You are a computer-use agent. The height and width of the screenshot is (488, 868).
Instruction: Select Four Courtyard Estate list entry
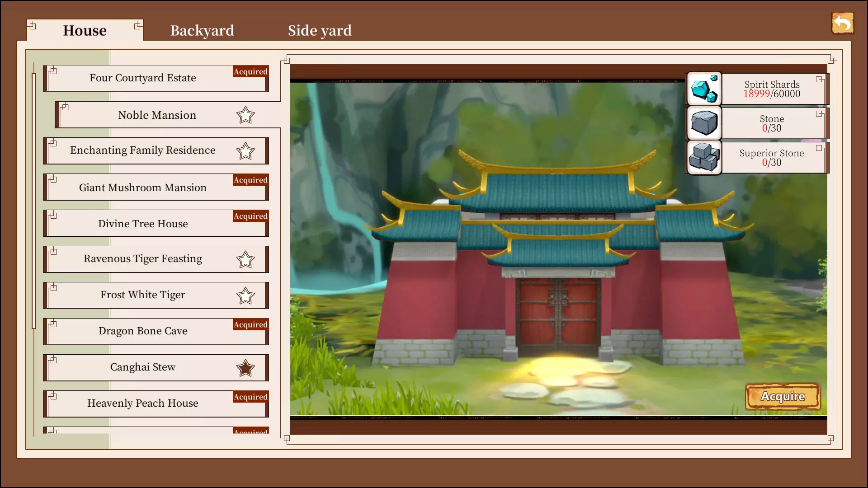pyautogui.click(x=143, y=79)
